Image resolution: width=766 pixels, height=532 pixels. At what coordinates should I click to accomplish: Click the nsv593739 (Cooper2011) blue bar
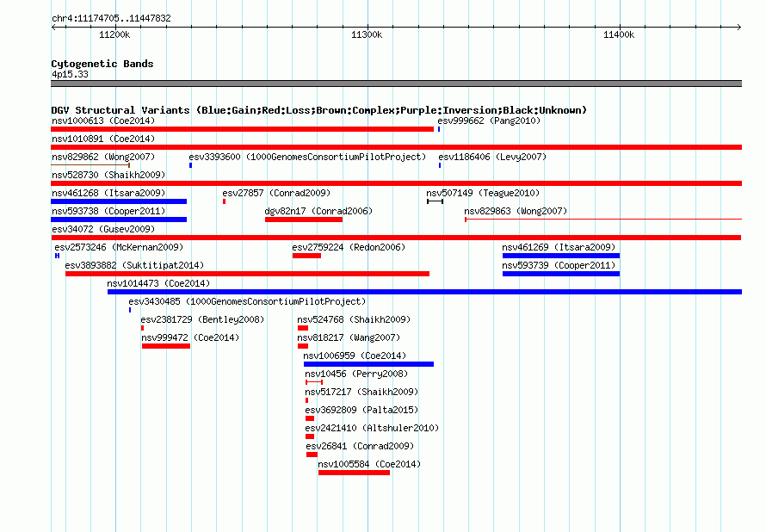(561, 274)
